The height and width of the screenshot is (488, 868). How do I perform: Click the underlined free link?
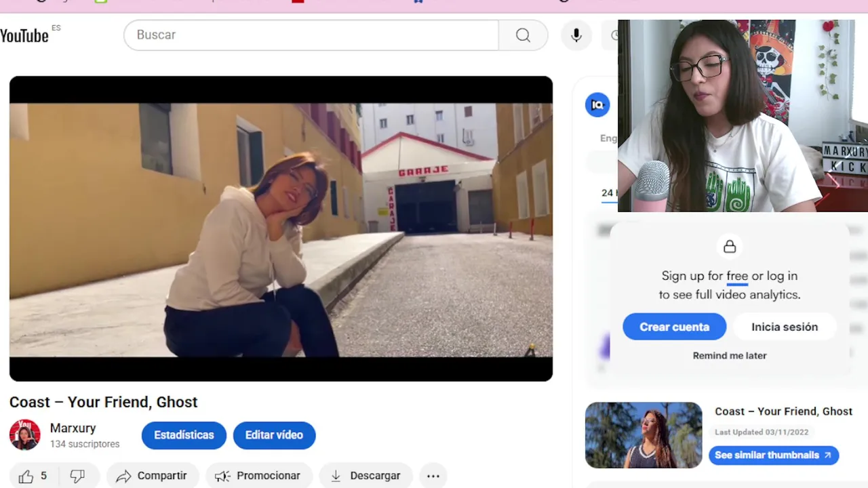point(737,277)
